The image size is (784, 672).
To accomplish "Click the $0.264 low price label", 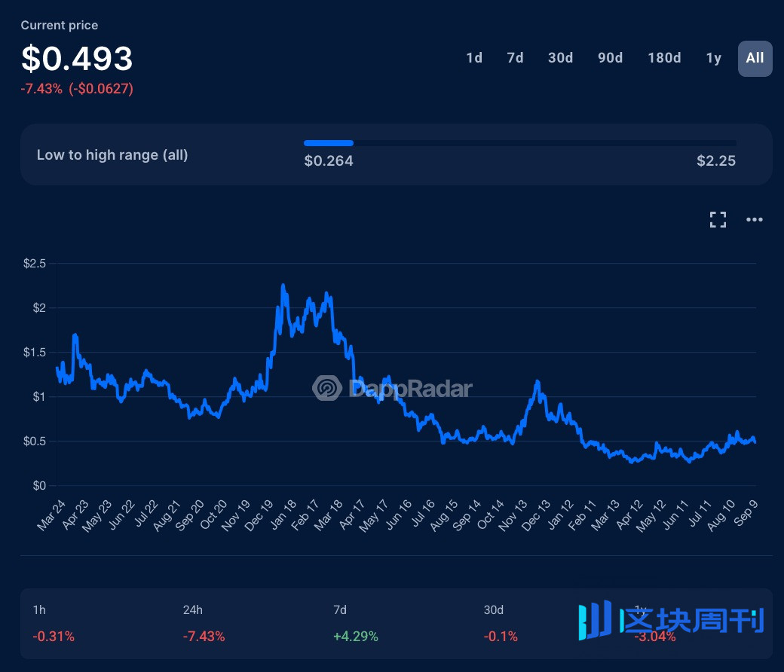I will coord(328,160).
